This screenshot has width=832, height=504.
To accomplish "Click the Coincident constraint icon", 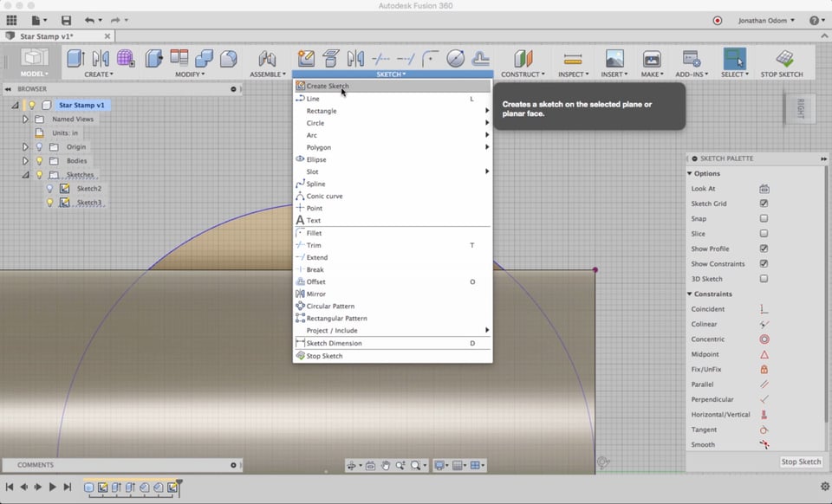I will pos(764,309).
